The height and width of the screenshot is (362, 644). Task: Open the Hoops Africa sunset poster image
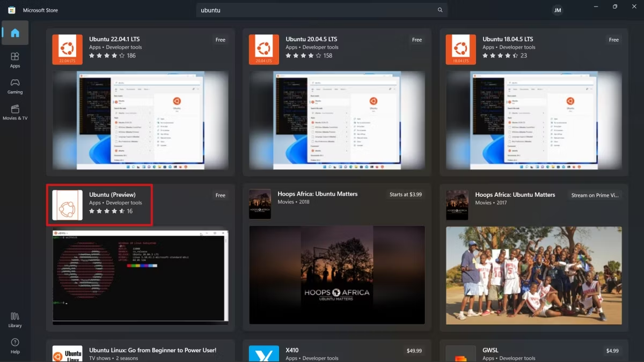click(337, 275)
